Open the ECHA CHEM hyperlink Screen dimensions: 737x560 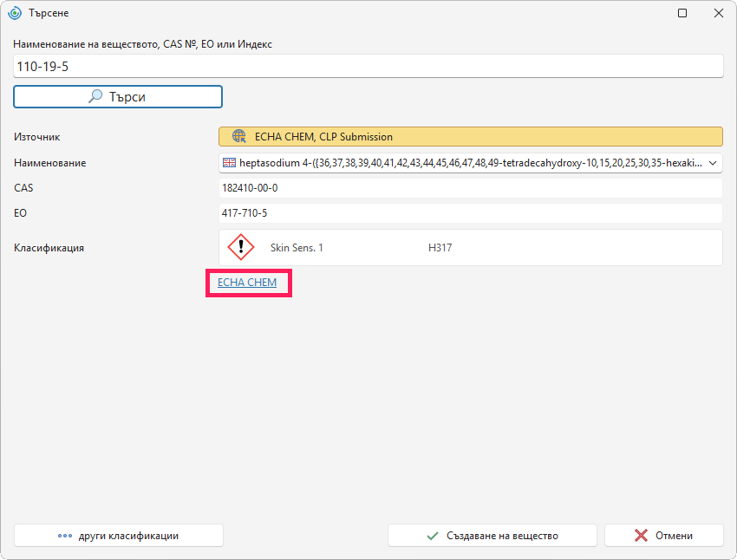point(247,283)
